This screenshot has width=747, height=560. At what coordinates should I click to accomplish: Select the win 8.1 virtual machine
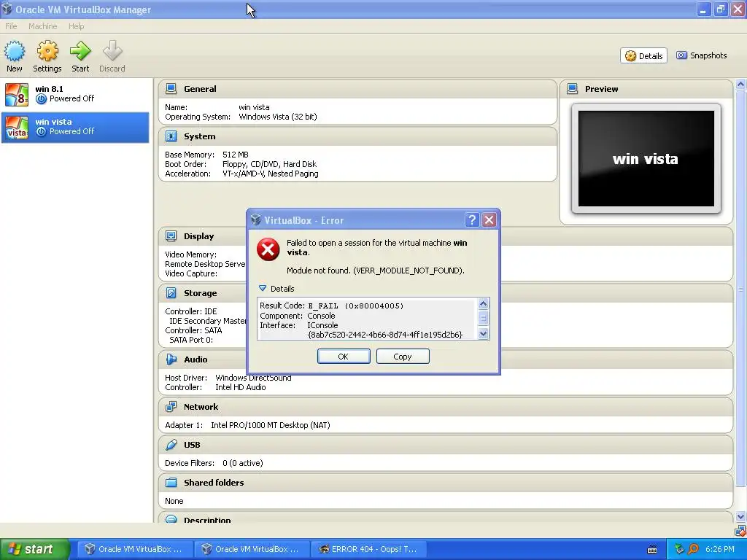(75, 94)
